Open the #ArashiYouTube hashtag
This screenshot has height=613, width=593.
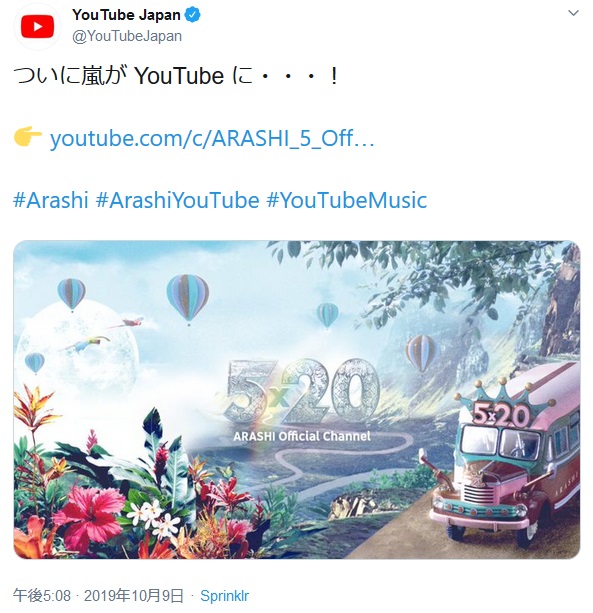pyautogui.click(x=177, y=200)
